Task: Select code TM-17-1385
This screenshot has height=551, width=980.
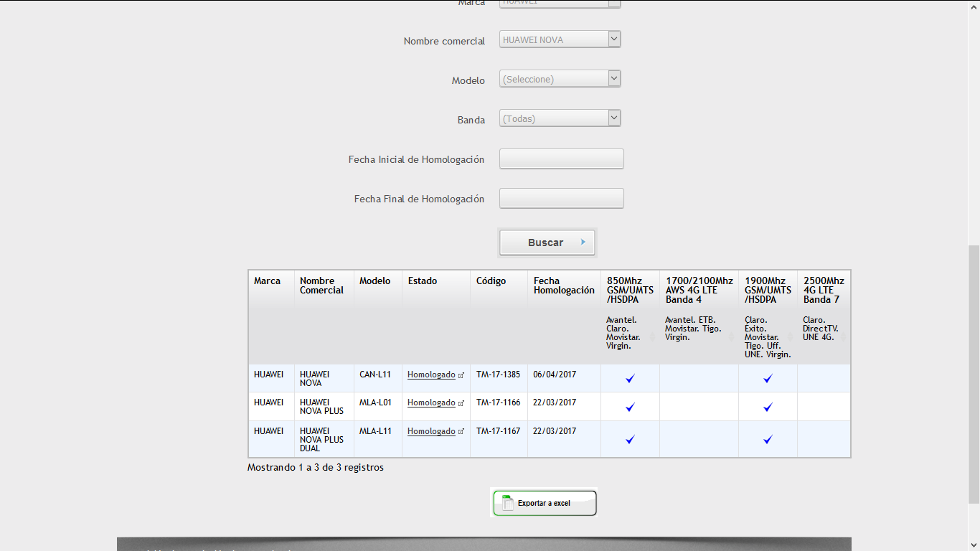Action: point(498,375)
